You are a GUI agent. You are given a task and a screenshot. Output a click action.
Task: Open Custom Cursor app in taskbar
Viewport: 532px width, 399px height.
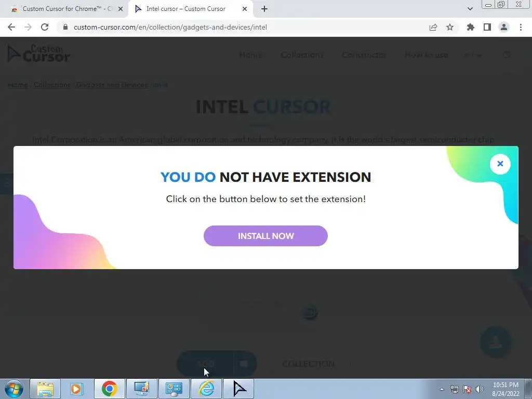click(239, 389)
